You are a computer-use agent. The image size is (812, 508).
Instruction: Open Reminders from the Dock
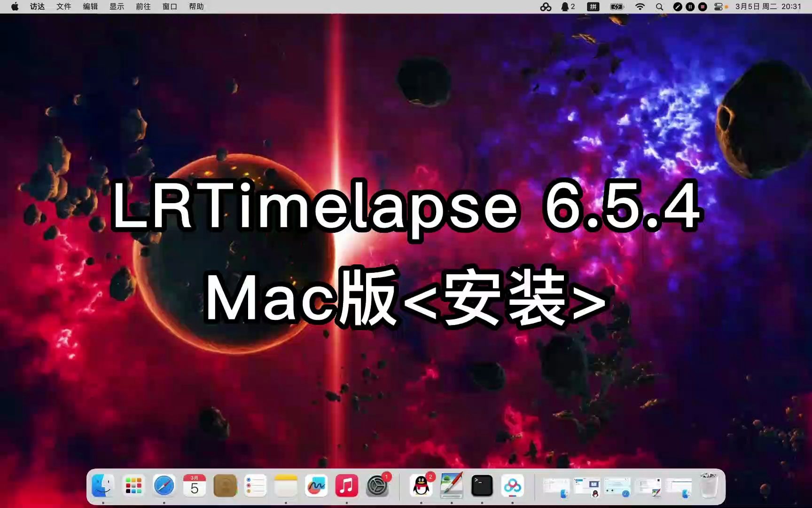(x=255, y=485)
